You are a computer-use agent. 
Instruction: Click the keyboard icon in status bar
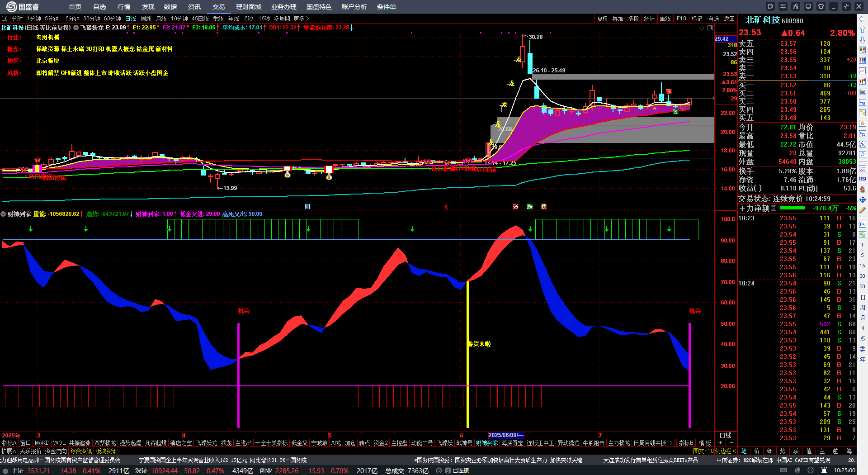point(783,470)
